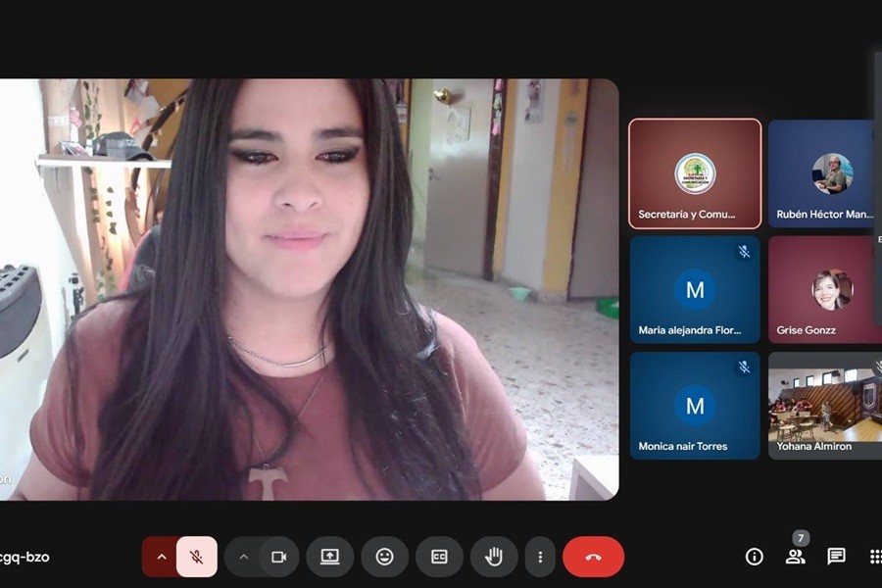Screen dimensions: 882x588
Task: Open the three-dot more options menu
Action: pos(540,557)
